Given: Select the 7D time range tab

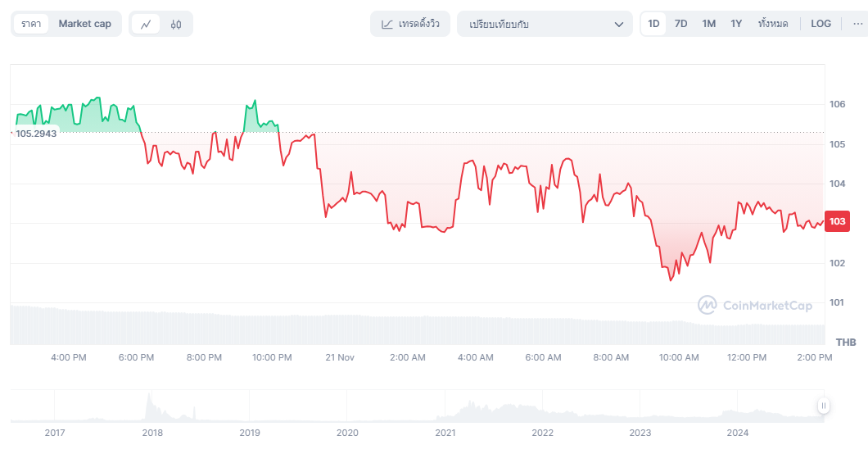Looking at the screenshot, I should [680, 24].
